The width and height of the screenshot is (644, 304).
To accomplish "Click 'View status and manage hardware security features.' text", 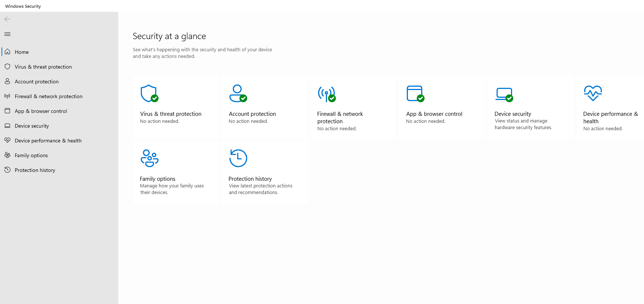I will tap(523, 124).
